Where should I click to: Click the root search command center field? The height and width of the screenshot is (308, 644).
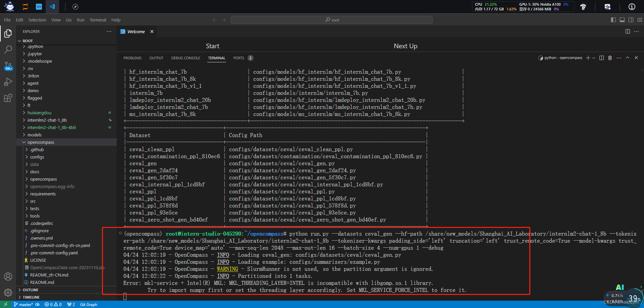[332, 20]
